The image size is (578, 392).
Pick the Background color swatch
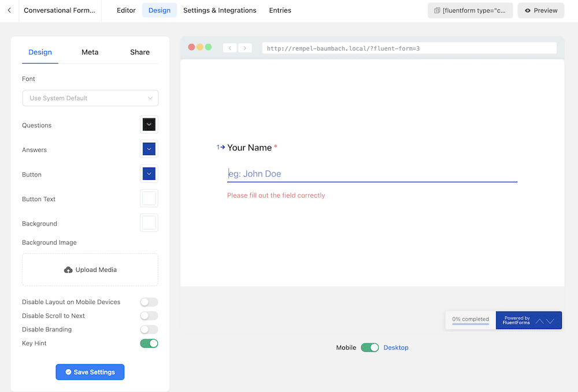click(x=149, y=223)
